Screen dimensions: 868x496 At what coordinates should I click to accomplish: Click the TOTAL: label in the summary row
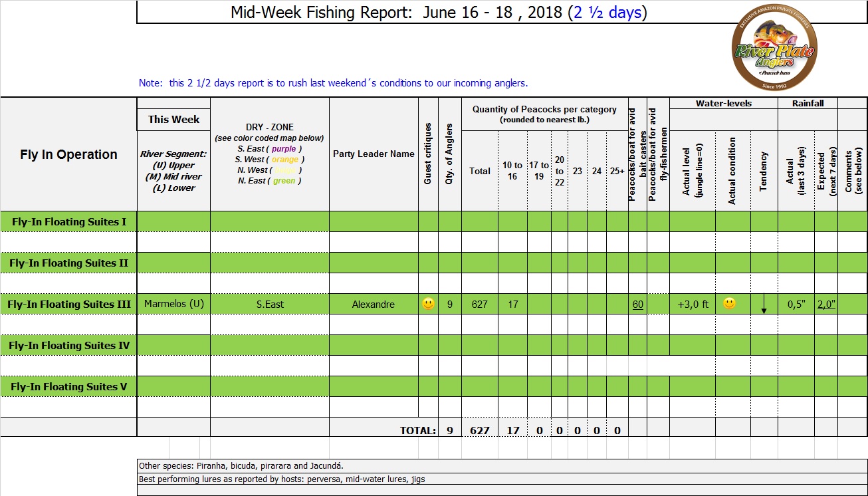tap(417, 430)
